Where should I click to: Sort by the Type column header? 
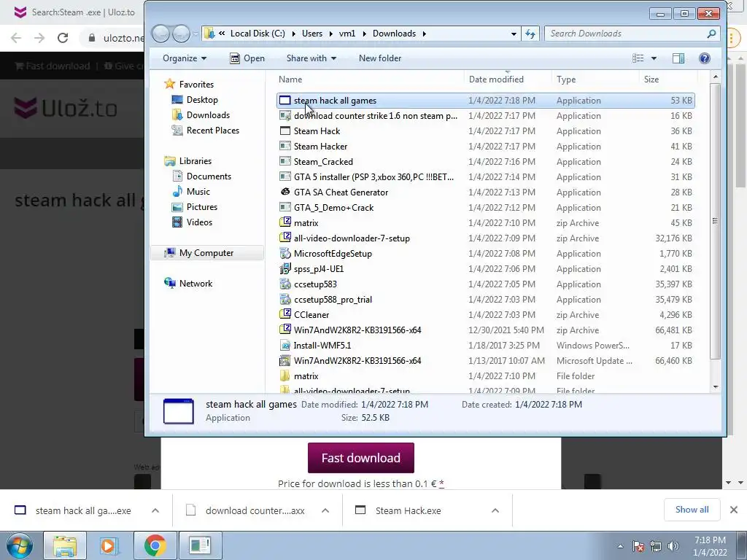coord(595,79)
